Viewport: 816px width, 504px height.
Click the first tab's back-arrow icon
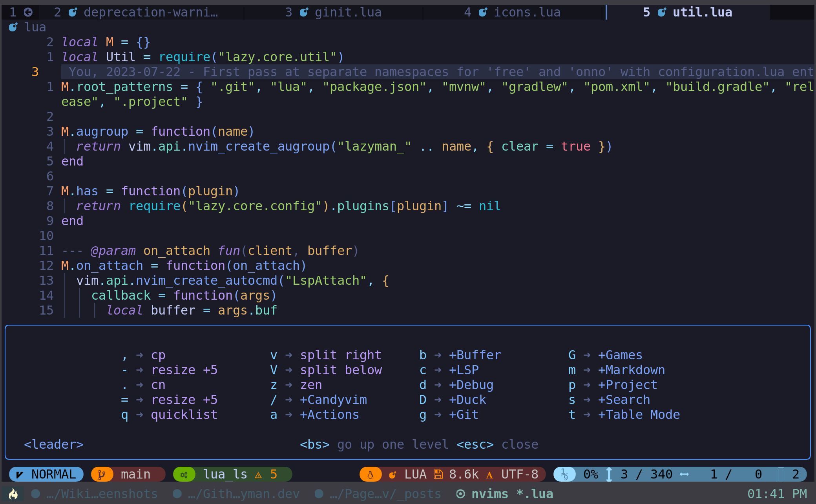click(x=28, y=12)
